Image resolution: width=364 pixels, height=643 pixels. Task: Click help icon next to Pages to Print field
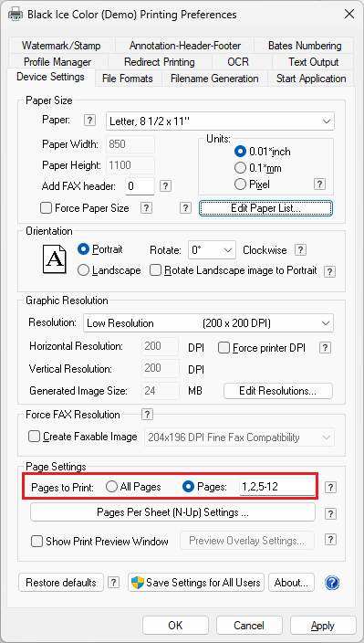coord(330,487)
